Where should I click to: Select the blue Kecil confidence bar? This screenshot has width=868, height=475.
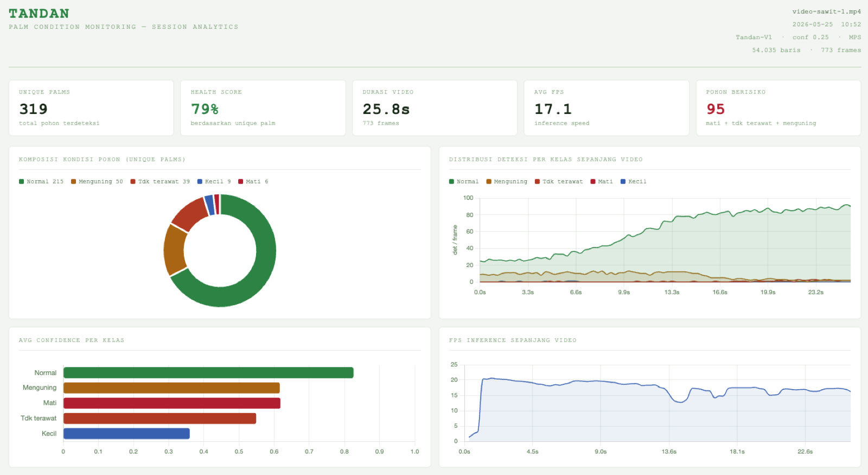126,433
